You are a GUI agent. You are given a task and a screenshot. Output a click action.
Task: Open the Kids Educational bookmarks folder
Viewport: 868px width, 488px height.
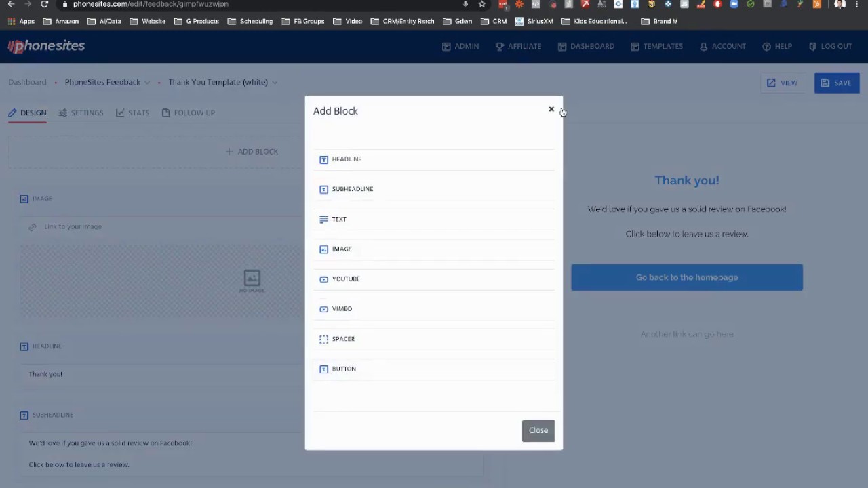594,21
